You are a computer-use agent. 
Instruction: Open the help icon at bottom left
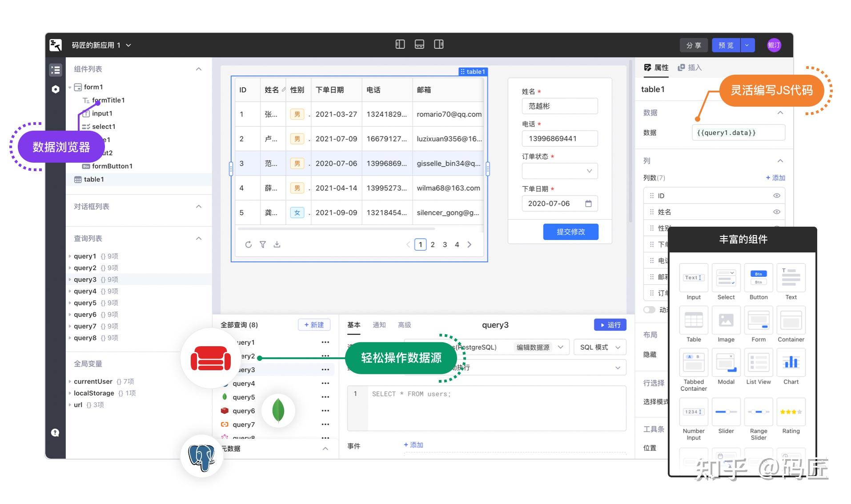click(x=55, y=432)
